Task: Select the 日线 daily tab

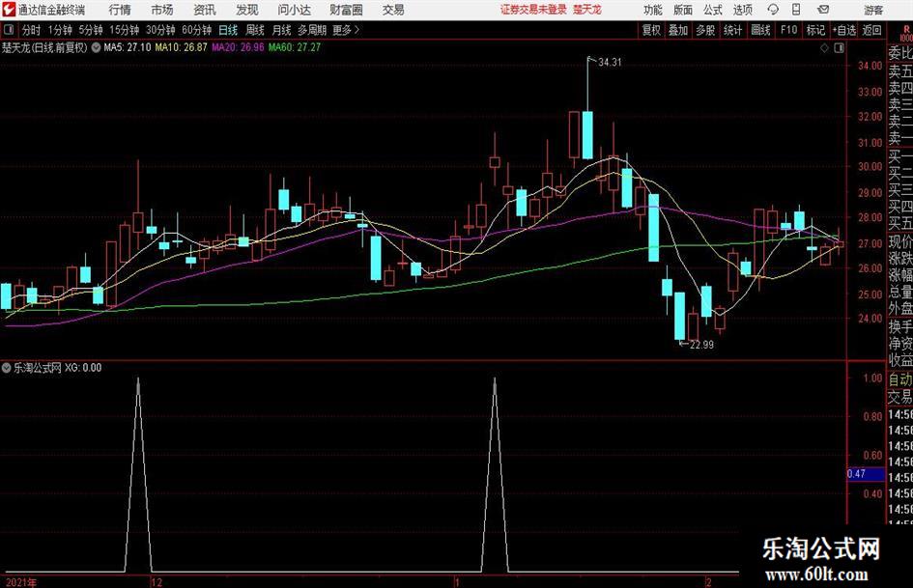Action: (x=228, y=30)
